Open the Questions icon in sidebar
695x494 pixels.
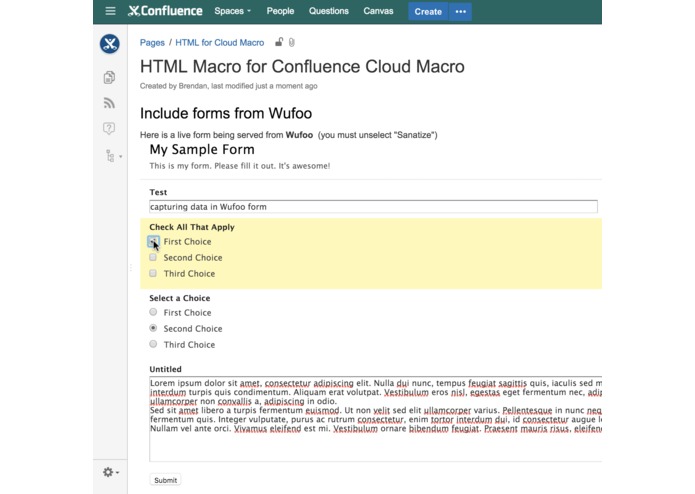click(x=109, y=128)
